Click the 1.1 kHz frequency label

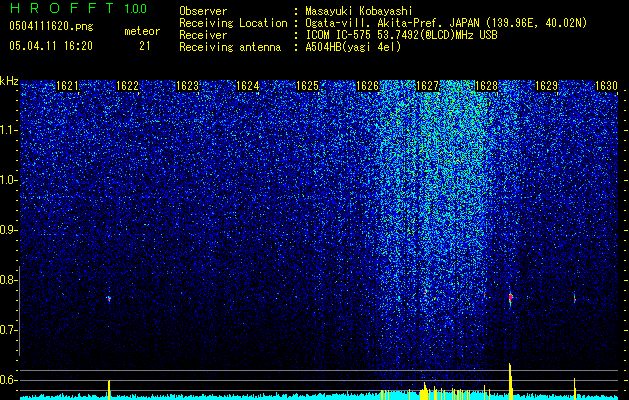click(x=8, y=131)
